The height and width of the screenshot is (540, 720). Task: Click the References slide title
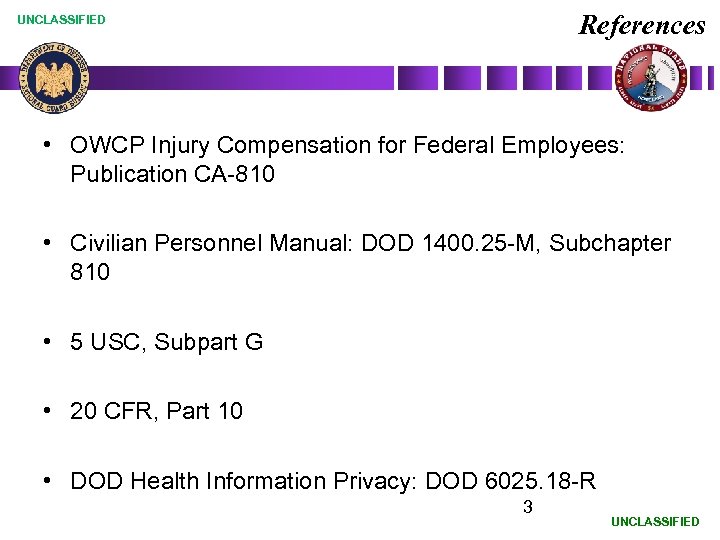(x=642, y=25)
